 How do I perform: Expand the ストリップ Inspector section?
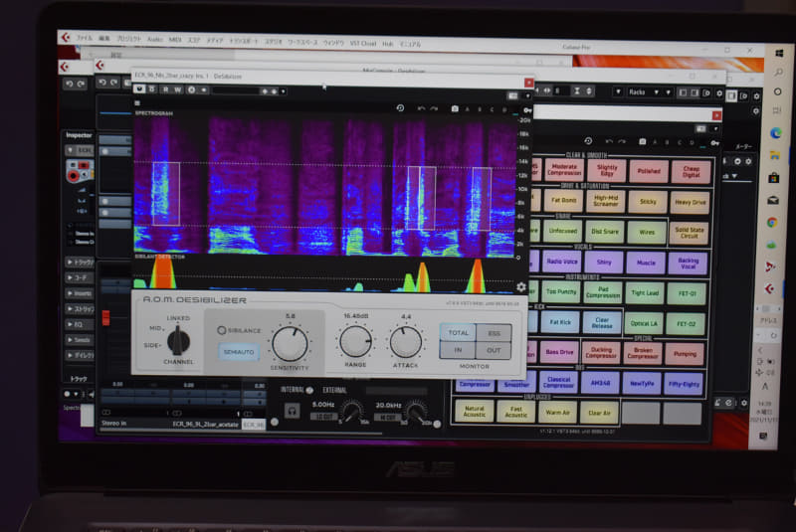(x=81, y=308)
